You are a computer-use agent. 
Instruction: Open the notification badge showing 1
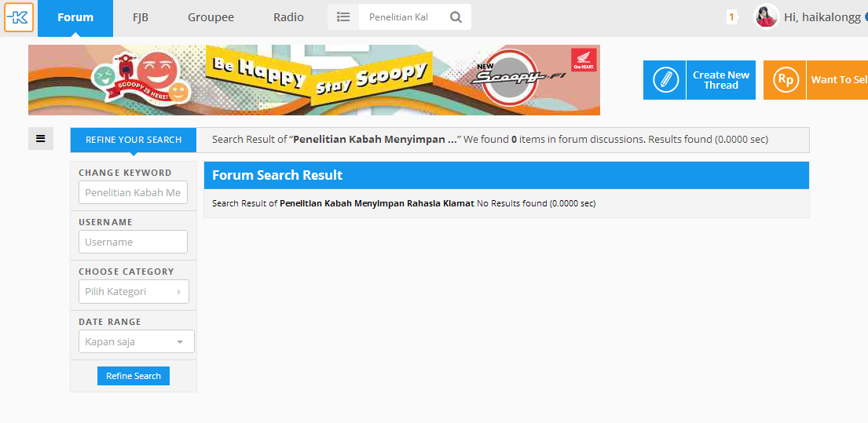731,18
